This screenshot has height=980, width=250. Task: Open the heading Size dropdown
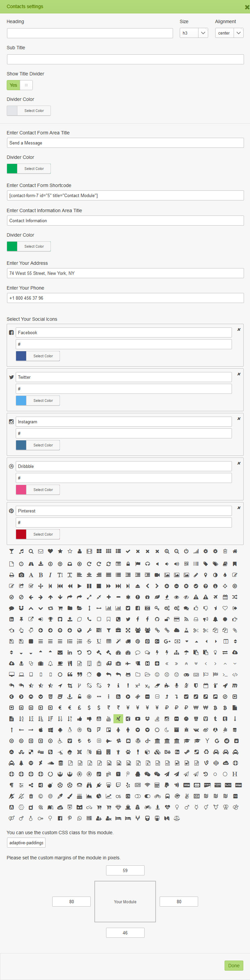(x=193, y=33)
